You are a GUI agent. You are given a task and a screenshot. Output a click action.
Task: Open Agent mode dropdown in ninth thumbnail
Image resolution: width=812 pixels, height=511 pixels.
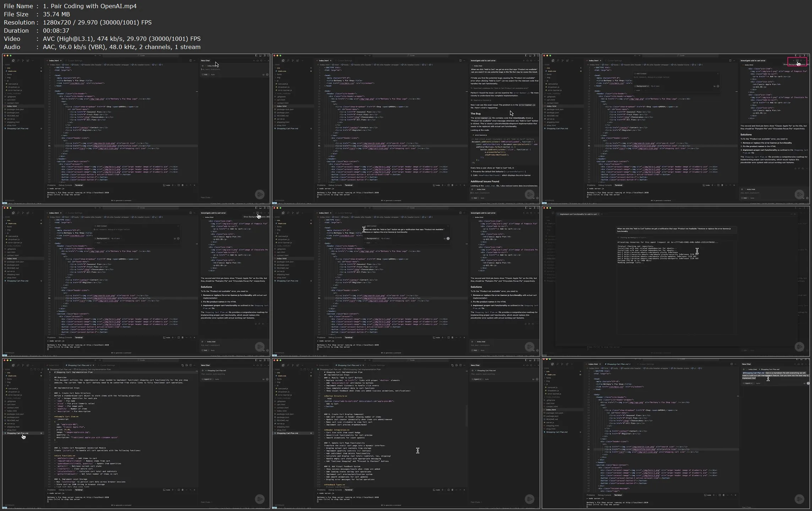pos(748,383)
